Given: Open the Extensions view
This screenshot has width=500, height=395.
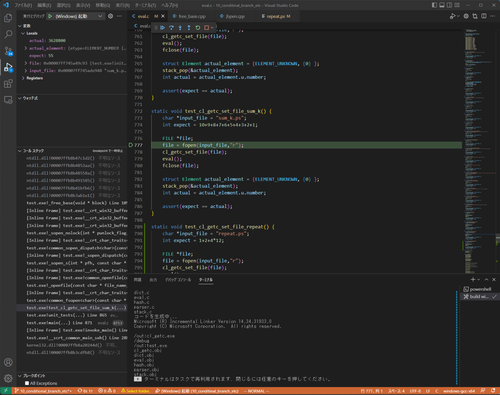Looking at the screenshot, I should tap(8, 83).
